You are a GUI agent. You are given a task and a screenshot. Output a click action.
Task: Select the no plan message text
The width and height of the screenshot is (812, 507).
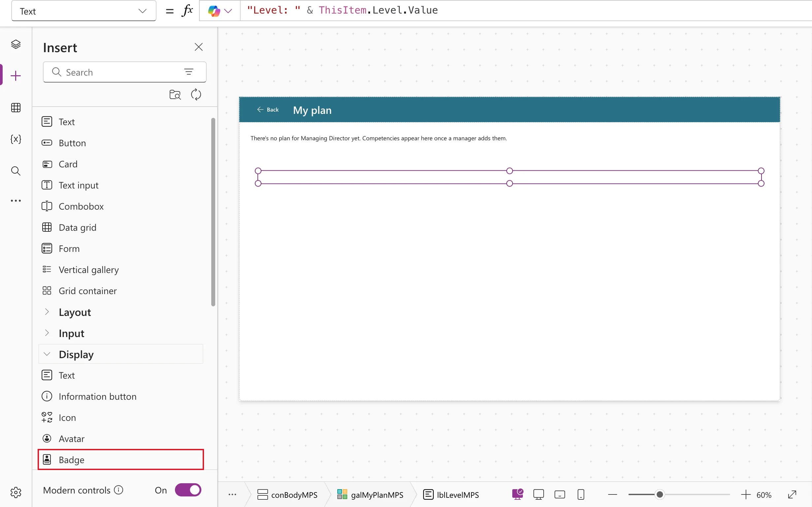pos(379,138)
